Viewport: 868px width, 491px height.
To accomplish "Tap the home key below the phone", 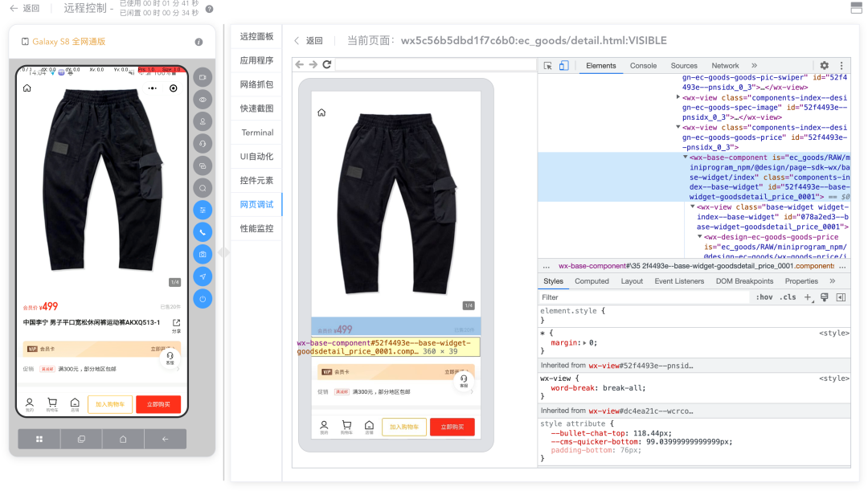I will [123, 439].
